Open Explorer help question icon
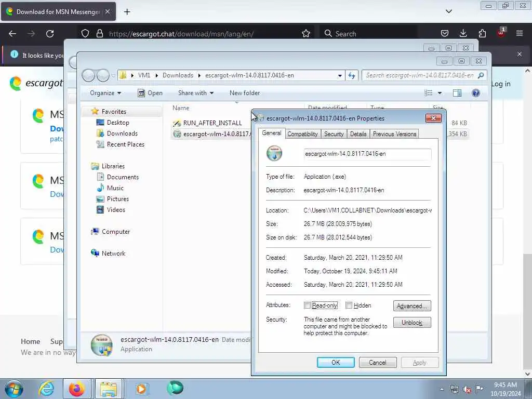Image resolution: width=532 pixels, height=399 pixels. 476,93
